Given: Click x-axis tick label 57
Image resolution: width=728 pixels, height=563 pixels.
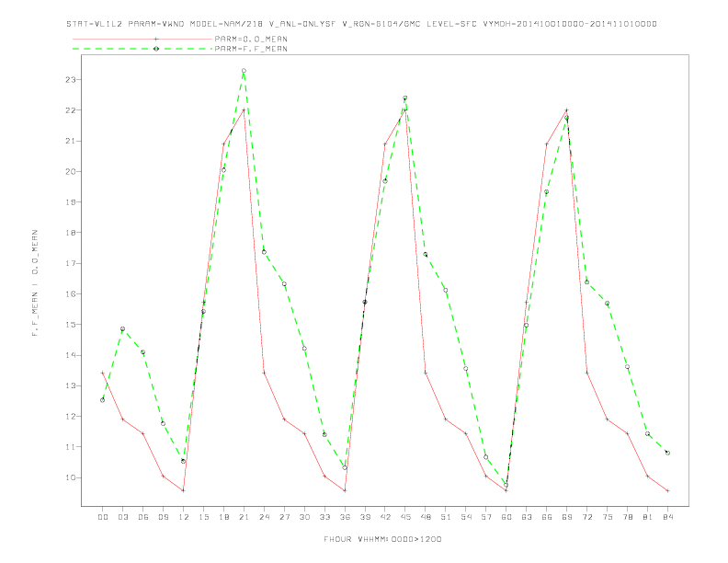Looking at the screenshot, I should click(x=486, y=517).
